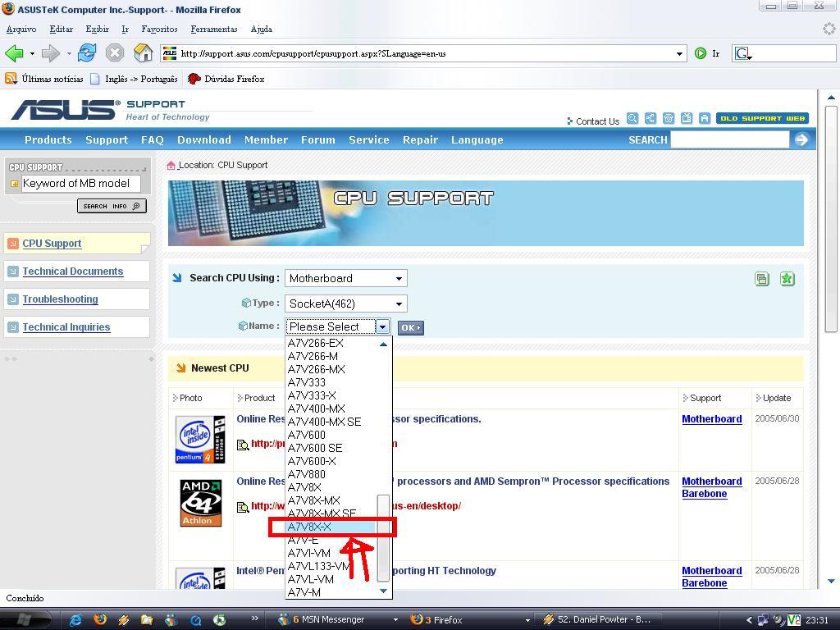Click the list scroll up arrow
This screenshot has height=630, width=840.
pos(383,345)
